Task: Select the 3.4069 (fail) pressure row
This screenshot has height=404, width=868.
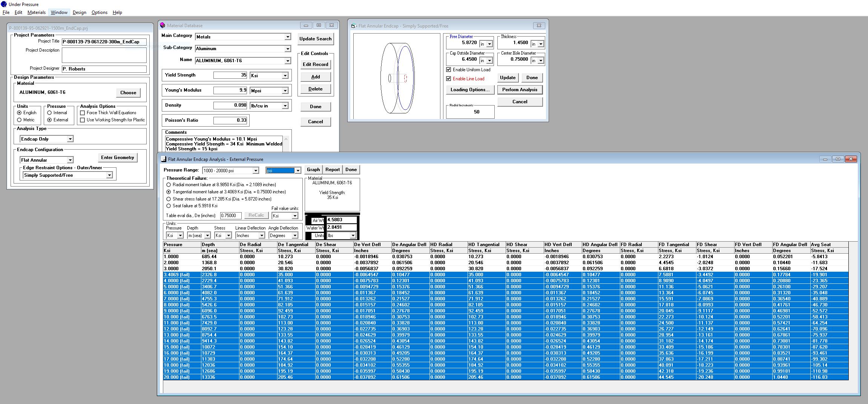Action: pos(506,275)
